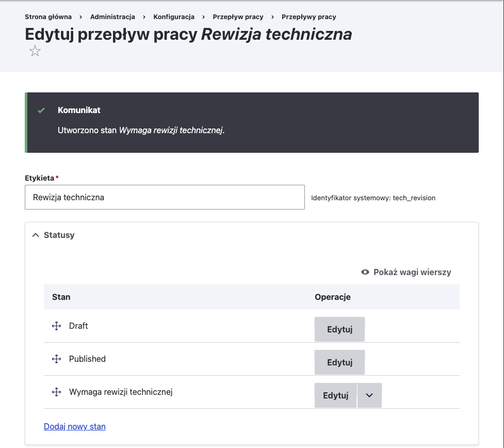
Task: Click the green checkmark in the Komunikat message
Action: click(42, 110)
